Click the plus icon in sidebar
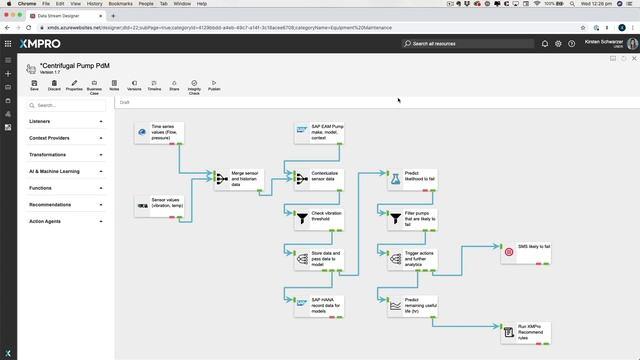 coord(8,73)
